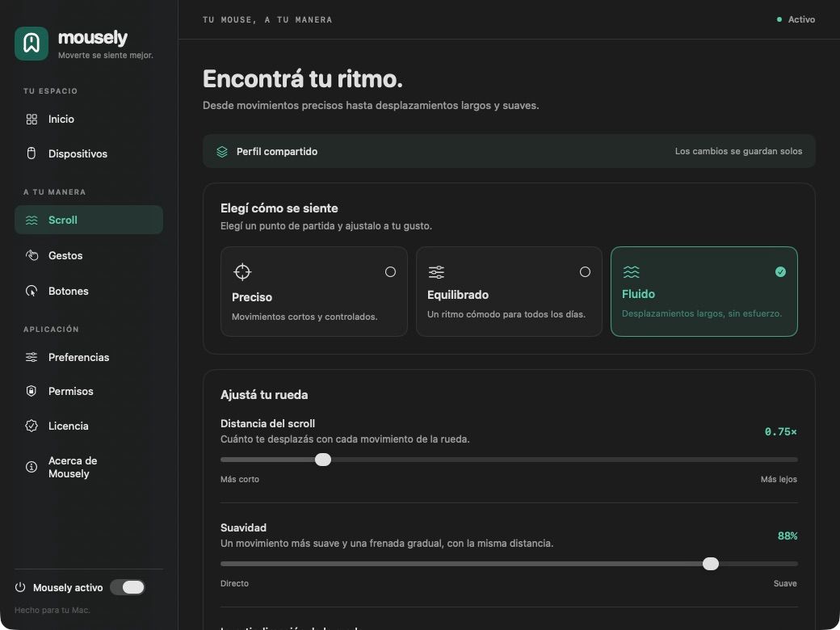The width and height of the screenshot is (840, 630).
Task: Click the 'Encontrá tu ritmo.' heading
Action: pyautogui.click(x=303, y=79)
